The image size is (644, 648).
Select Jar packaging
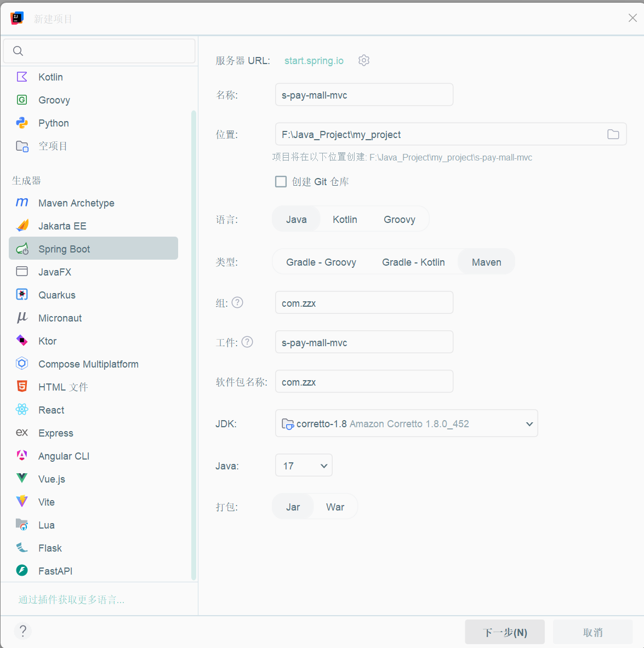293,507
